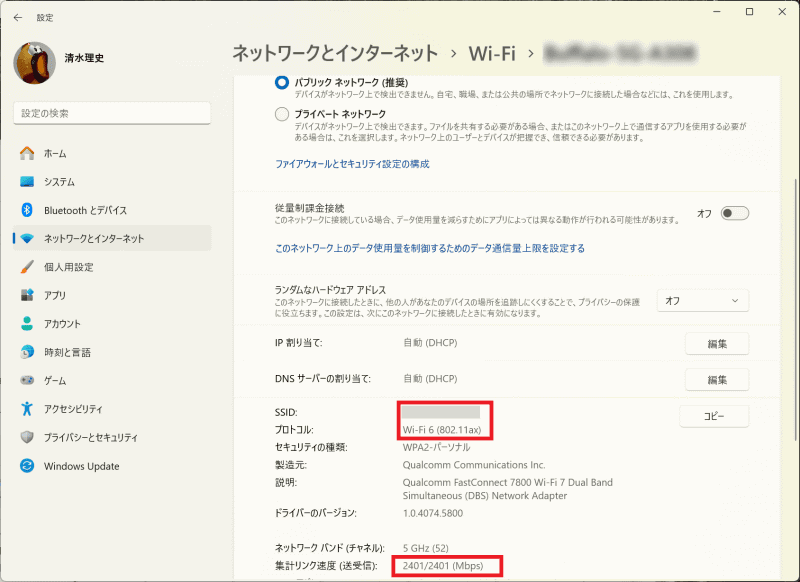This screenshot has height=582, width=800.
Task: Copy the SSID using the コピー button
Action: (x=713, y=415)
